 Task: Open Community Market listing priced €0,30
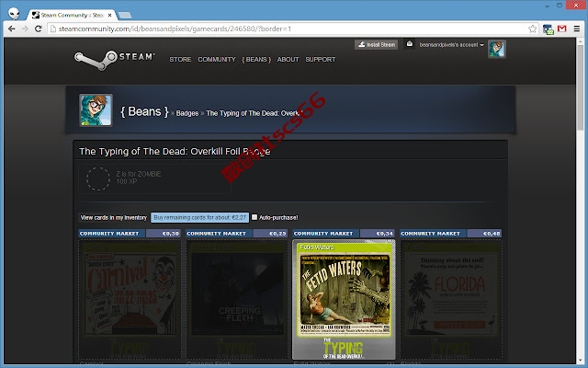pos(130,233)
